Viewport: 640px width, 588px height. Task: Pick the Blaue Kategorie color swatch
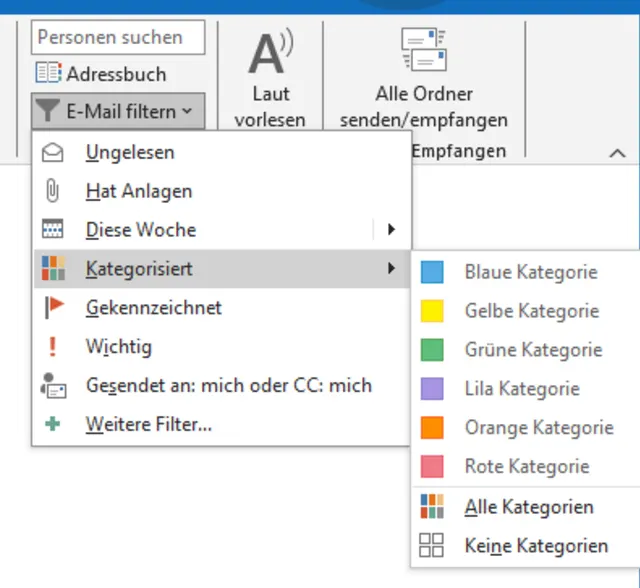[x=432, y=272]
